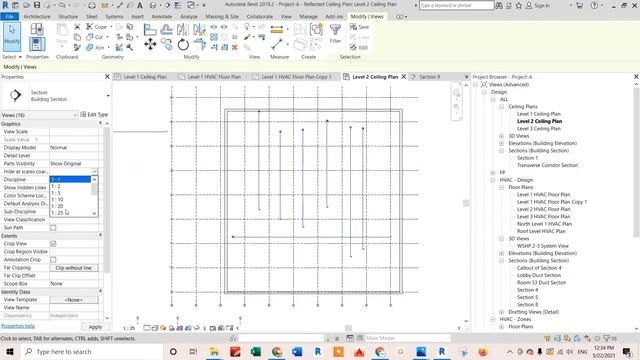Open the Properties help link
Screen dimensions: 640x360
click(18, 326)
